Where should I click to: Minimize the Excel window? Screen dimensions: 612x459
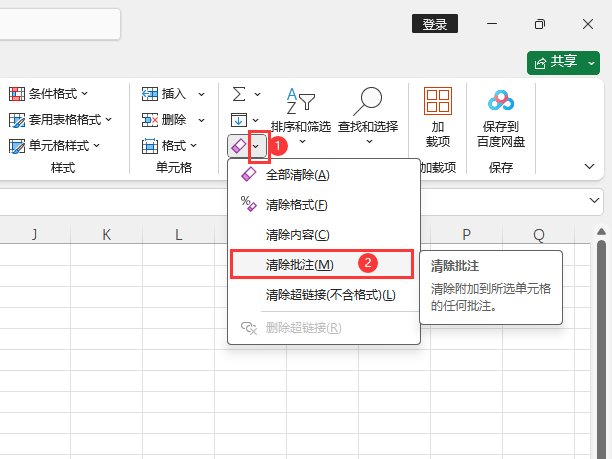click(x=492, y=24)
